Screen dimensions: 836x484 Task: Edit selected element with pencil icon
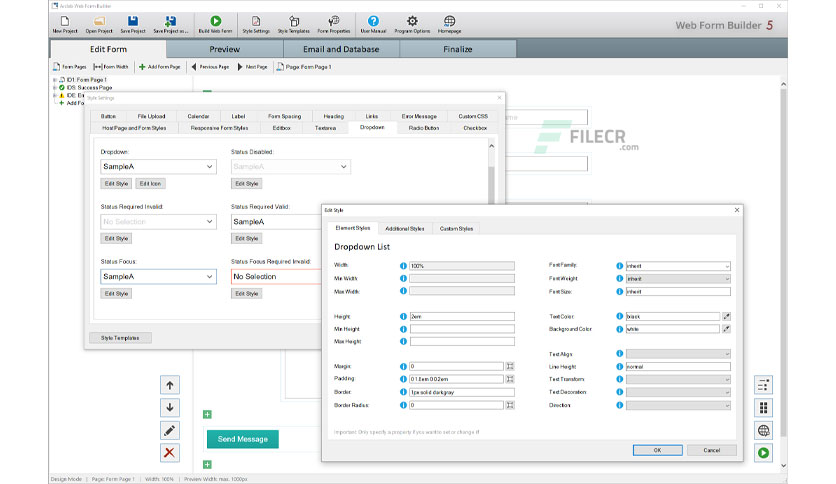170,430
